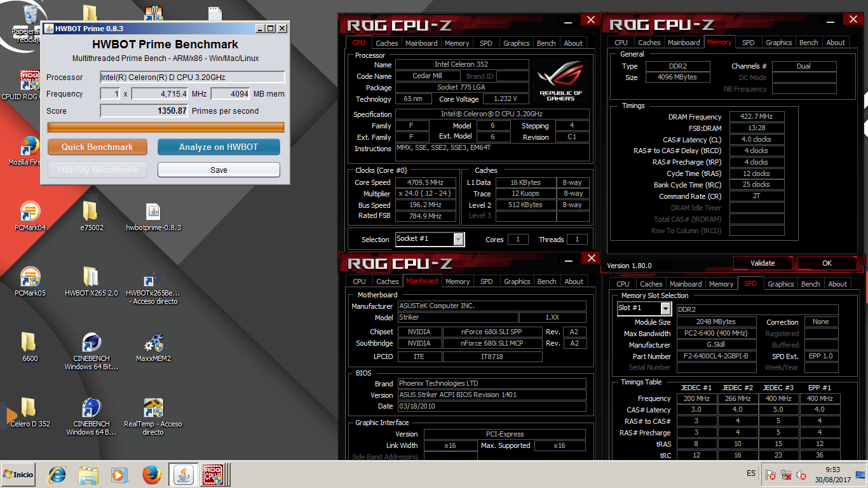Click the ES language indicator in the tray
The width and height of the screenshot is (868, 488).
751,473
